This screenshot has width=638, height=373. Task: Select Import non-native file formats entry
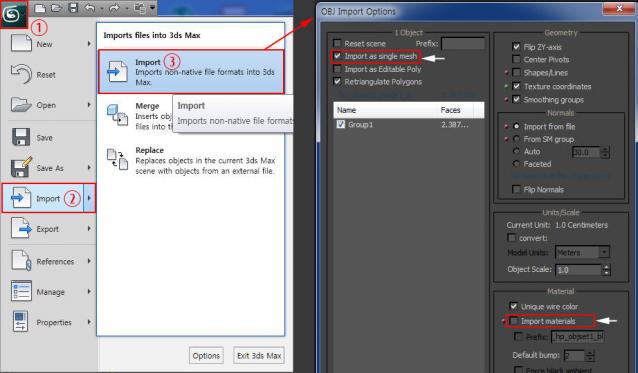click(x=191, y=72)
